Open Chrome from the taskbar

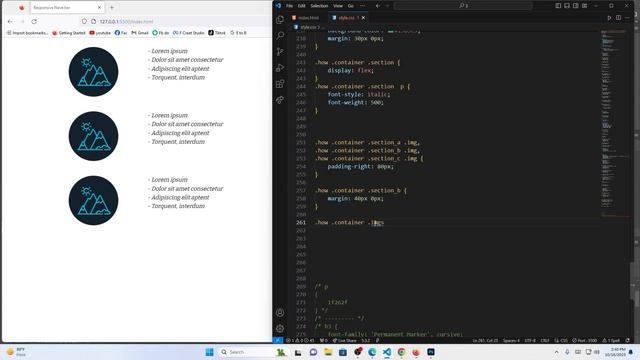tap(401, 352)
